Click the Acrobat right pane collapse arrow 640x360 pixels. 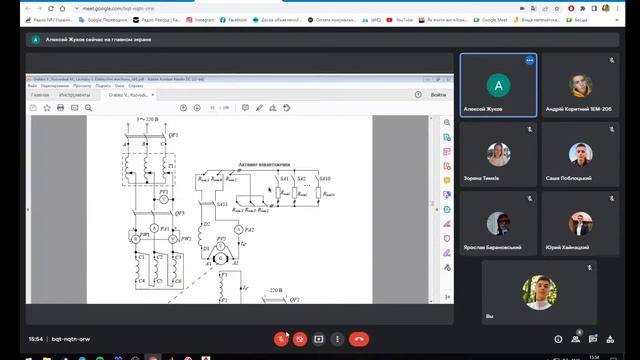pos(436,210)
